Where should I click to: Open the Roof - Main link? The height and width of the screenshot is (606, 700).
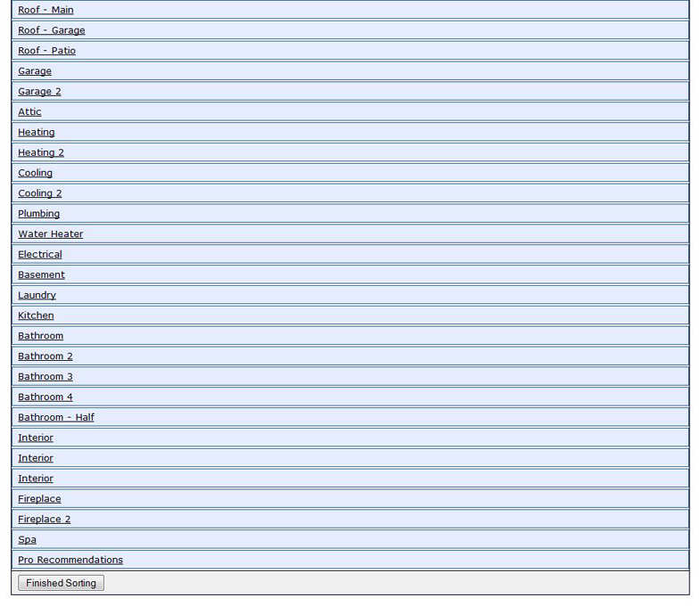click(45, 10)
